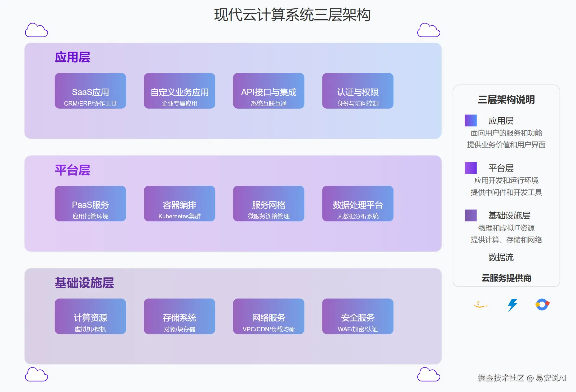Click the legend text 提供中间件和开发工具
Viewport: 576px width, 392px height.
tap(506, 192)
